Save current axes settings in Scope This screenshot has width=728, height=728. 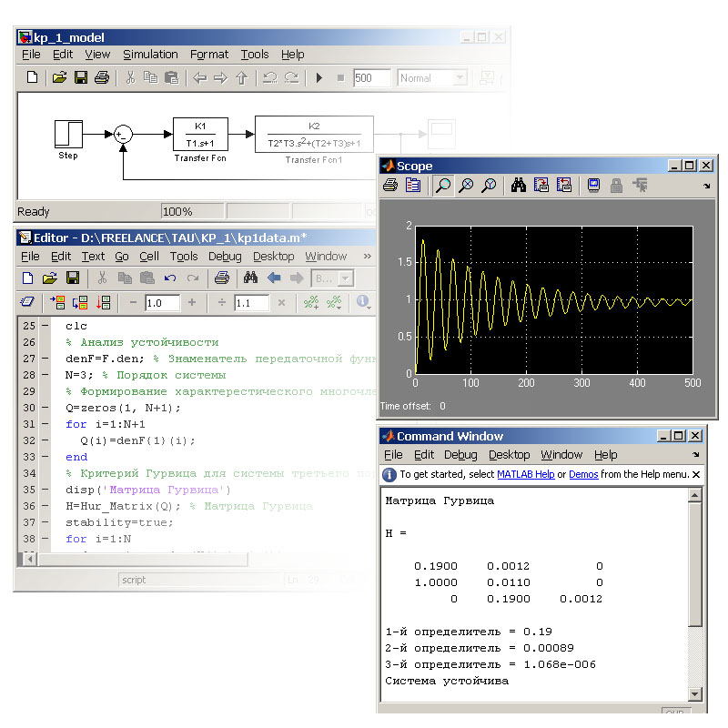tap(541, 186)
